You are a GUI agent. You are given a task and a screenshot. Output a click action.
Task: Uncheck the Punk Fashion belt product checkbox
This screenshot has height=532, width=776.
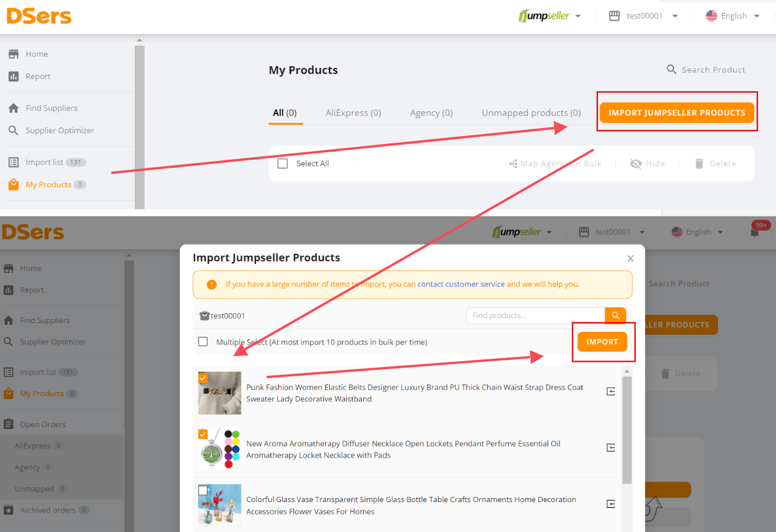[x=203, y=378]
